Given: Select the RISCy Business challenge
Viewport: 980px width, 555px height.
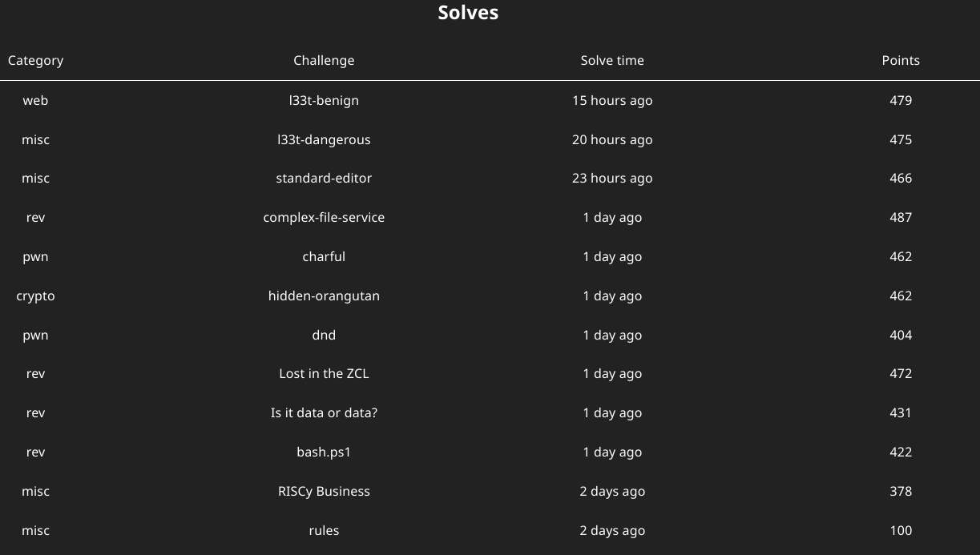Looking at the screenshot, I should pos(324,491).
